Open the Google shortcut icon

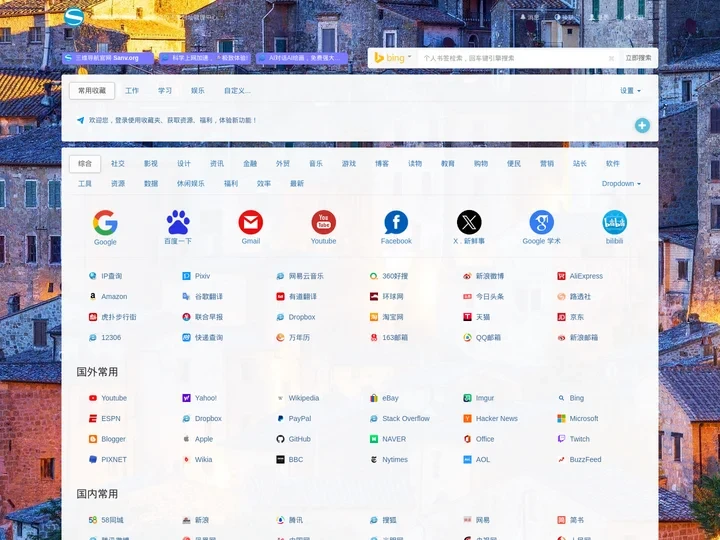tap(105, 223)
